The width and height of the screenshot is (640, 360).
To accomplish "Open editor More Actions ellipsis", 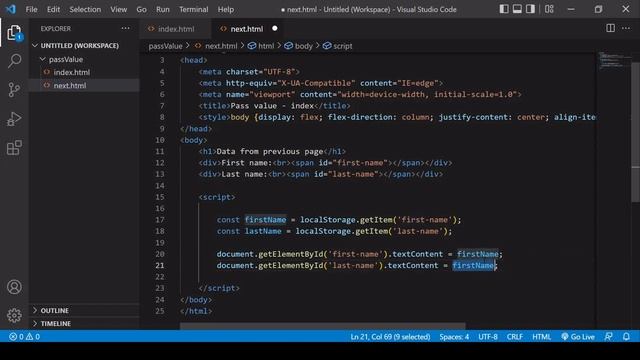I will (626, 28).
